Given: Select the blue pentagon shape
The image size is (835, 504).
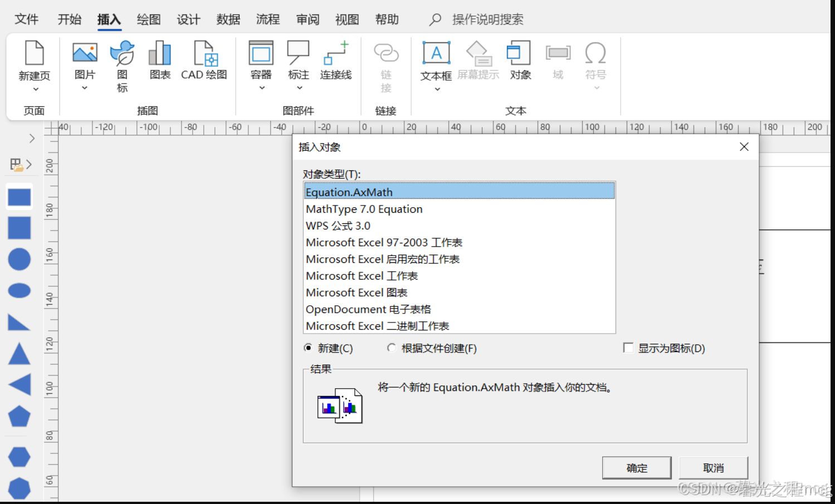Looking at the screenshot, I should coord(19,416).
